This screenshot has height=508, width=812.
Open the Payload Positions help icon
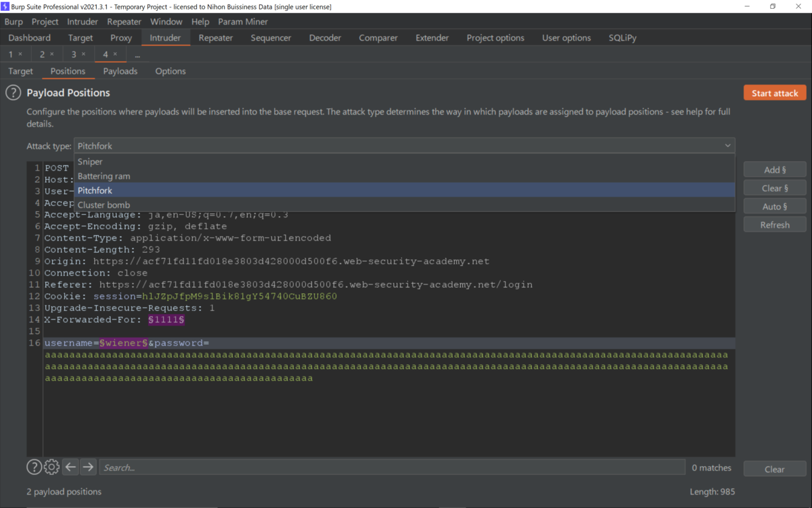tap(14, 93)
